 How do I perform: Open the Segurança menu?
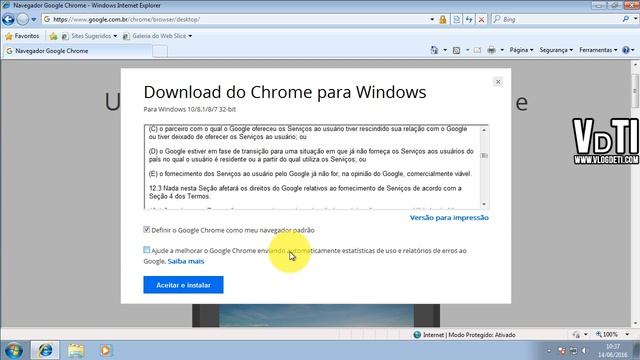click(x=556, y=50)
